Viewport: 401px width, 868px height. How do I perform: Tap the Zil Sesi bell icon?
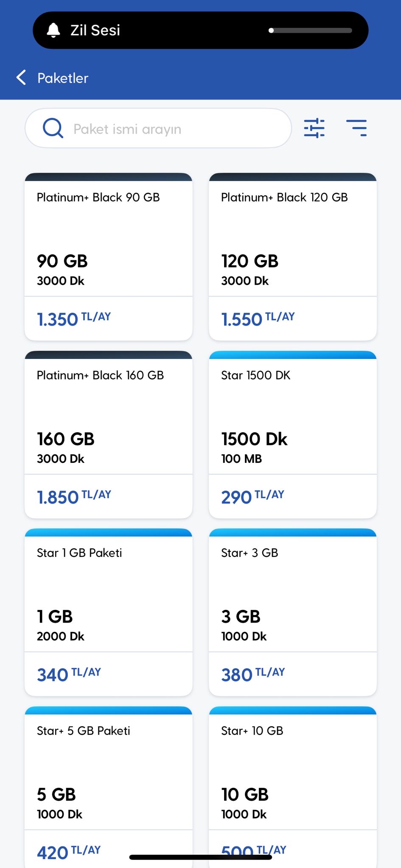pos(53,30)
